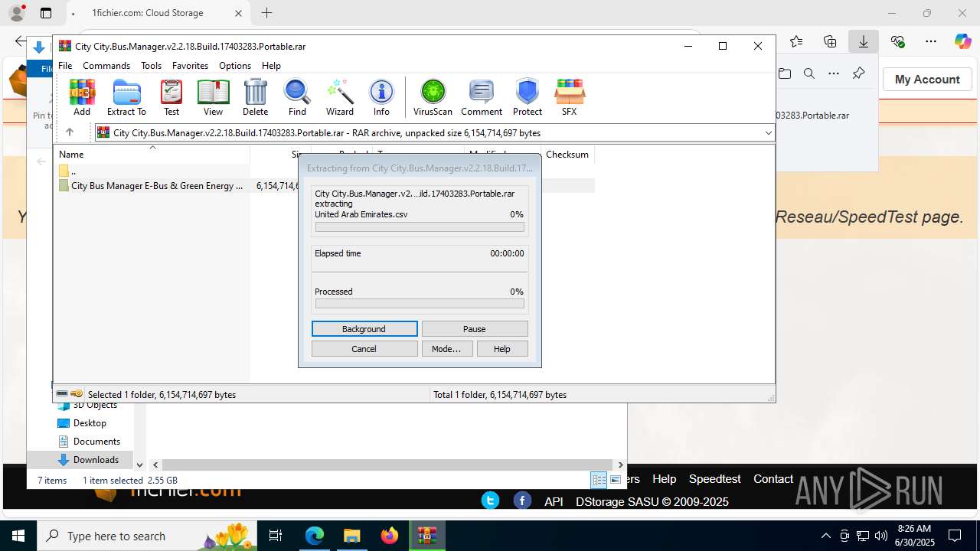This screenshot has height=551, width=980.
Task: Open a new Edge tab
Action: tap(266, 13)
